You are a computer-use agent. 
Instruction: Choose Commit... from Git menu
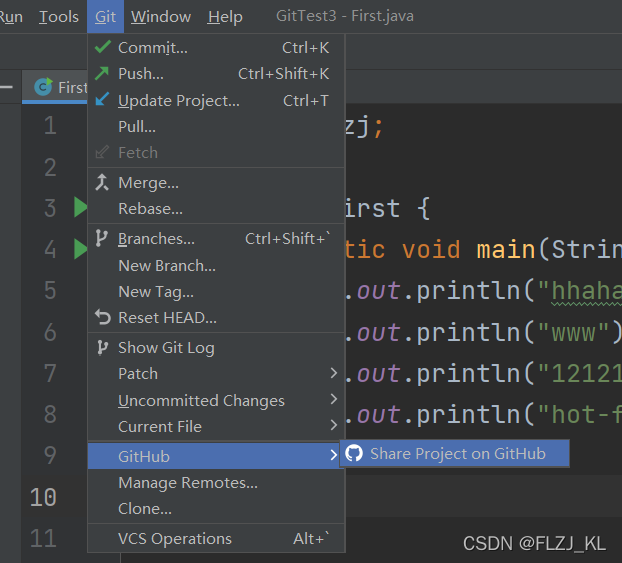click(x=216, y=48)
